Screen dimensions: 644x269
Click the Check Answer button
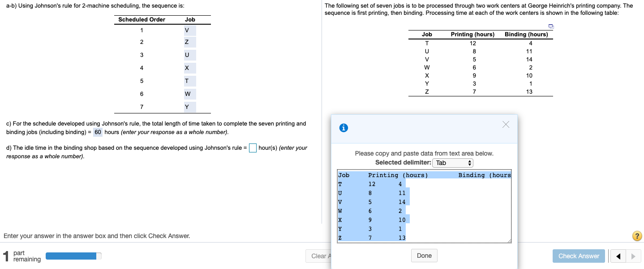click(x=579, y=256)
